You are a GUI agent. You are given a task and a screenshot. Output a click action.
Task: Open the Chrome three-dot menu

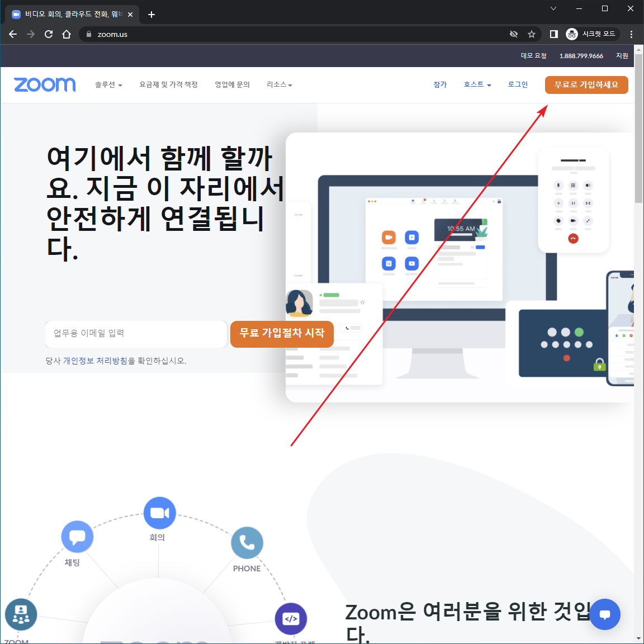point(631,34)
